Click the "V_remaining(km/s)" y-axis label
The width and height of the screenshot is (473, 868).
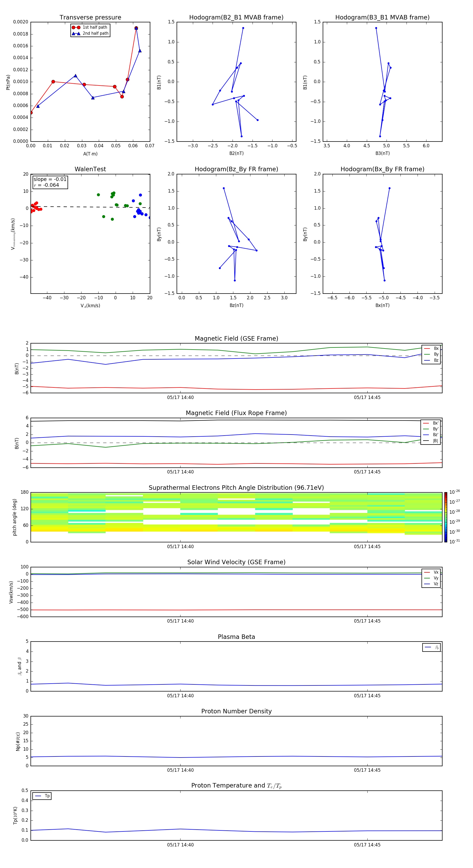coord(13,234)
